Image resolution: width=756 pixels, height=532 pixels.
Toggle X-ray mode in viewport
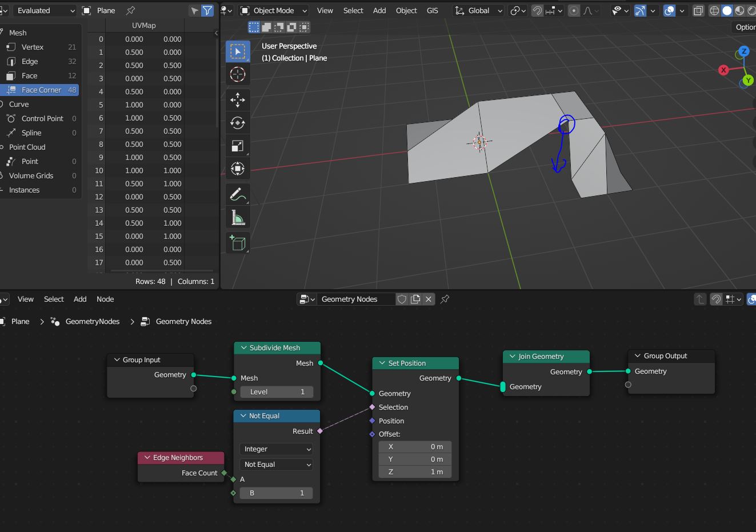coord(698,10)
